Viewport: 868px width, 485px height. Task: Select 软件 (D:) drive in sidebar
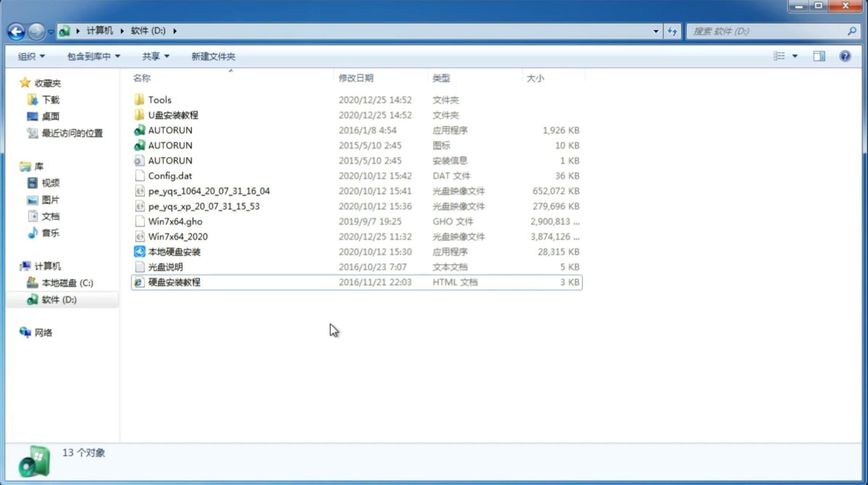point(59,299)
